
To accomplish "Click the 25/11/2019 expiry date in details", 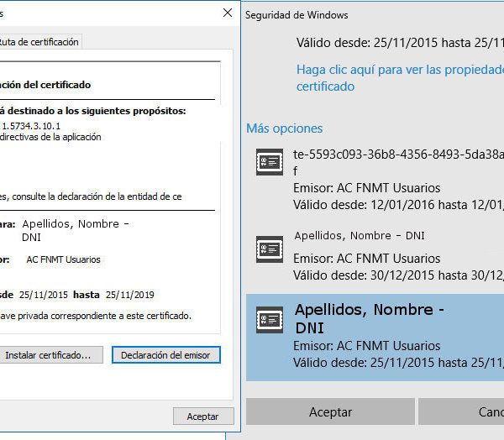I will pyautogui.click(x=129, y=295).
